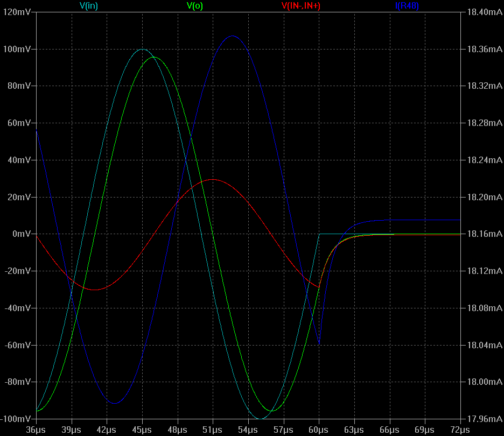Click the 0mV left axis label
Image resolution: width=504 pixels, height=436 pixels.
tap(21, 234)
